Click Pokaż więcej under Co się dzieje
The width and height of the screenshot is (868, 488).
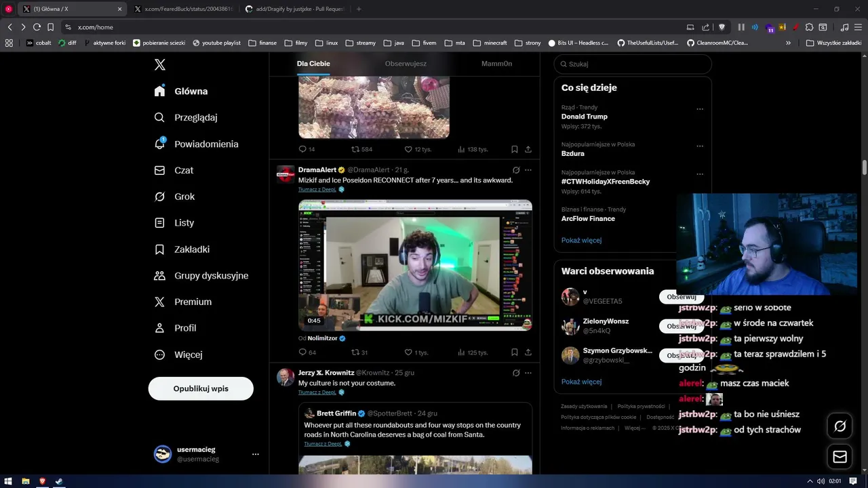(581, 240)
